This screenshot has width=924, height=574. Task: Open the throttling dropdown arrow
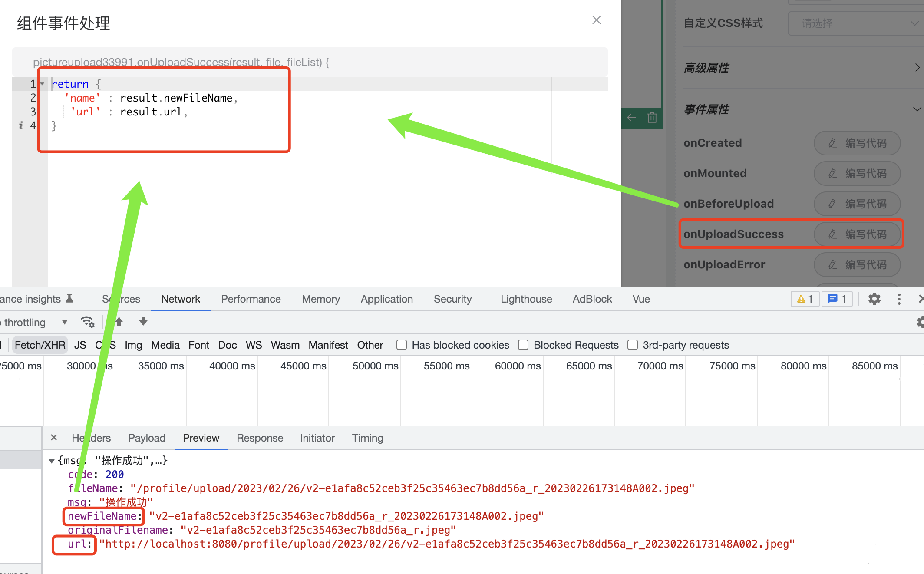click(65, 322)
